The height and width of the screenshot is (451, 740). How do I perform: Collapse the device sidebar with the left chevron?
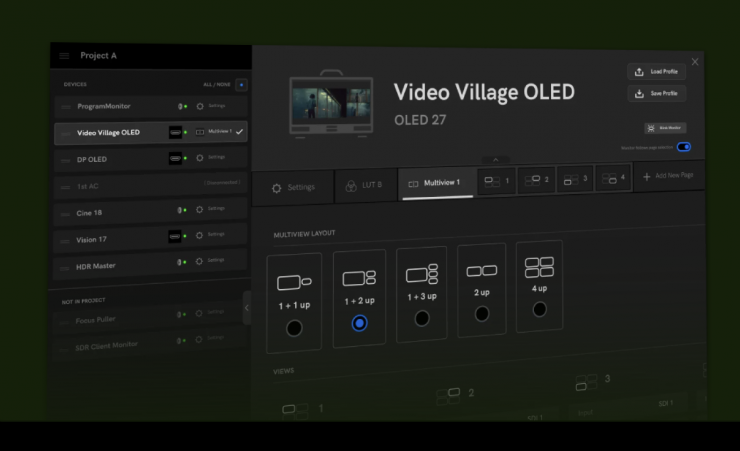[x=247, y=308]
